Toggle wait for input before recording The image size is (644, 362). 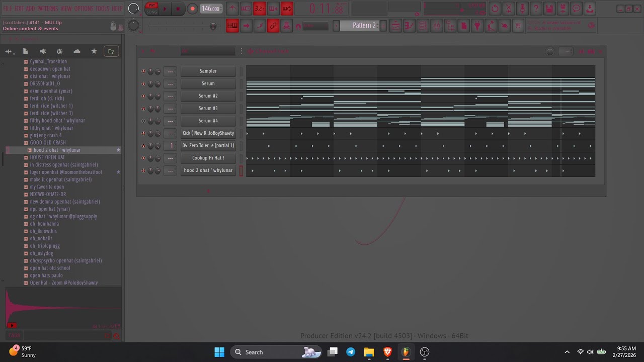pyautogui.click(x=246, y=9)
